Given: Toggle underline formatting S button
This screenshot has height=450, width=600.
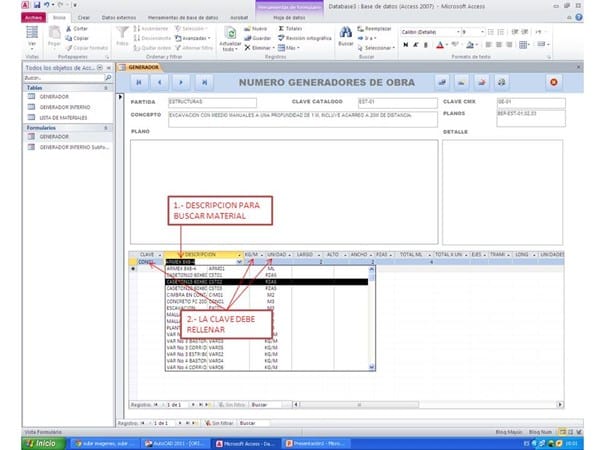Looking at the screenshot, I should tap(426, 45).
